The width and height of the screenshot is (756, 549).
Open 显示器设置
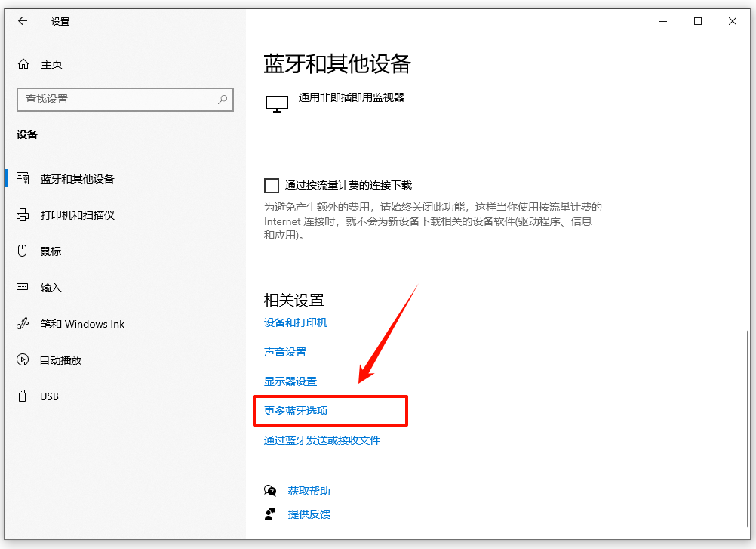click(290, 381)
